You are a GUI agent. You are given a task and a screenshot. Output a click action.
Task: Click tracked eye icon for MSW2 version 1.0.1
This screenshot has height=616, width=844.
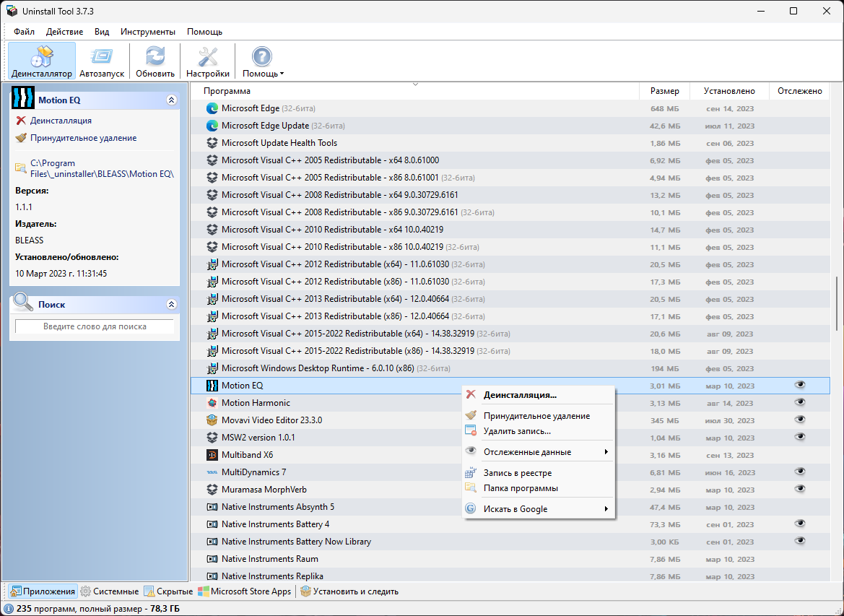click(x=800, y=437)
